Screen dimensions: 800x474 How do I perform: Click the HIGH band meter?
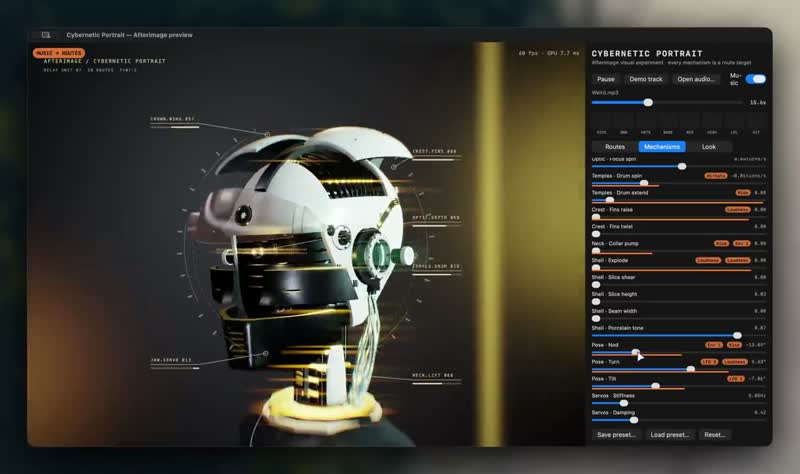point(712,124)
